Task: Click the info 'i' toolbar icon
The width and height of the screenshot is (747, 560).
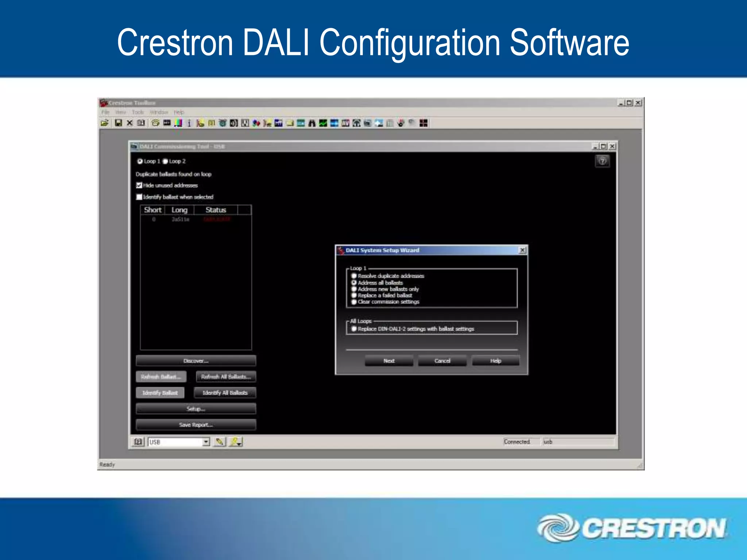Action: click(x=189, y=123)
